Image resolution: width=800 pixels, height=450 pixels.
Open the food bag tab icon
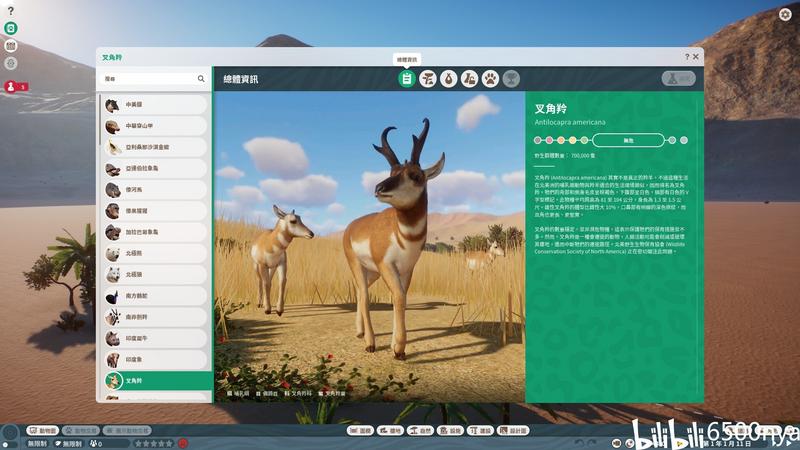click(448, 79)
